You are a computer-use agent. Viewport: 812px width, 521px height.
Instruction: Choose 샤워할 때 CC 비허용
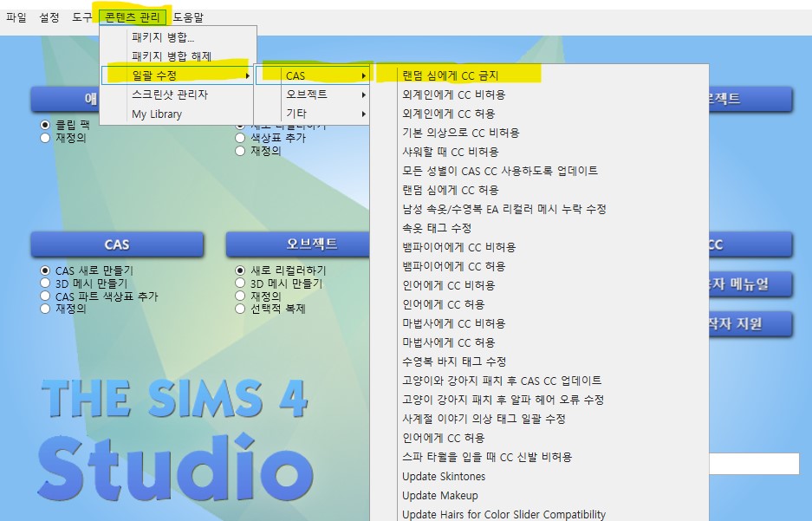539,152
